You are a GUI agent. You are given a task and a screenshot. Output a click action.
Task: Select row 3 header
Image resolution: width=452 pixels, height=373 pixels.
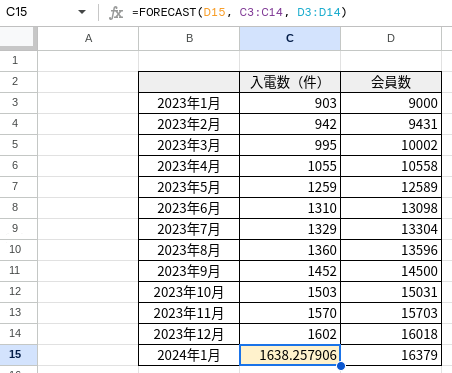[x=18, y=103]
